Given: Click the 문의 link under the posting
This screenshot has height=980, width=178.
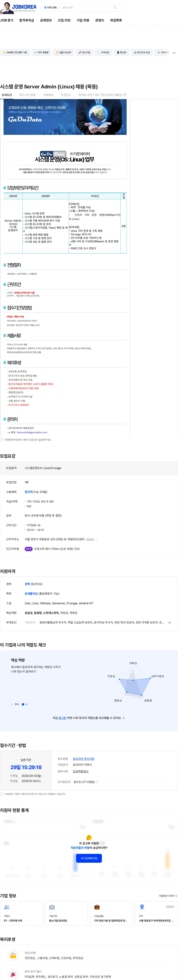Looking at the screenshot, I should point(40,440).
